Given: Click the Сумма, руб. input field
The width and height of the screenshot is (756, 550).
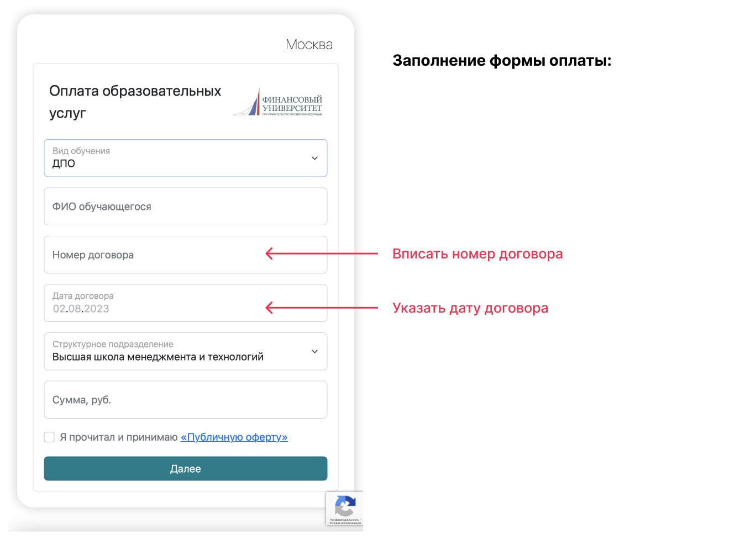Looking at the screenshot, I should 186,400.
